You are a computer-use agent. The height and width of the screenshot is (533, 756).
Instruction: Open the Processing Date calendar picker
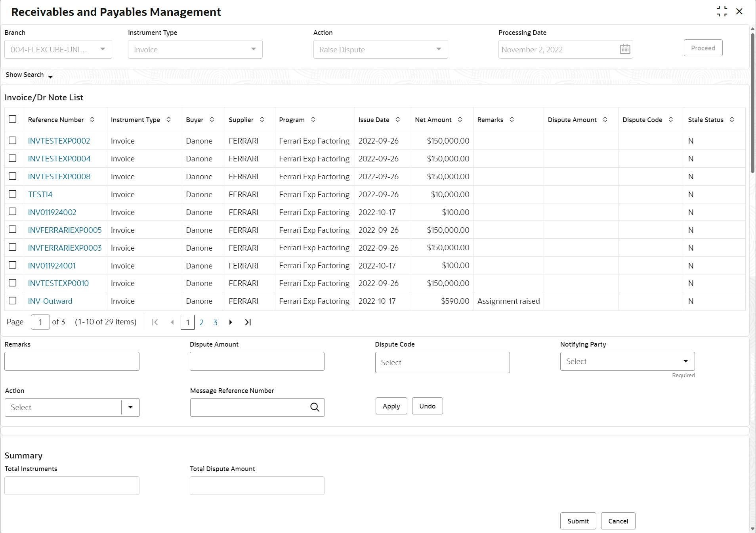(625, 49)
